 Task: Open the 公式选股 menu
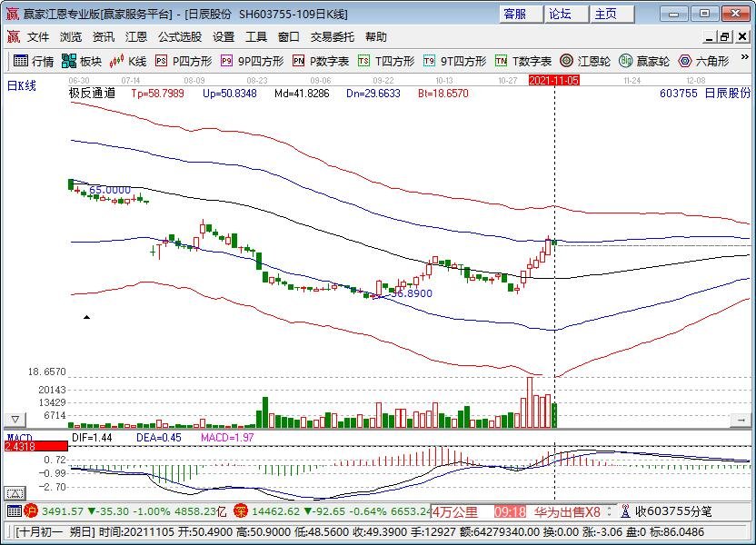coord(180,37)
